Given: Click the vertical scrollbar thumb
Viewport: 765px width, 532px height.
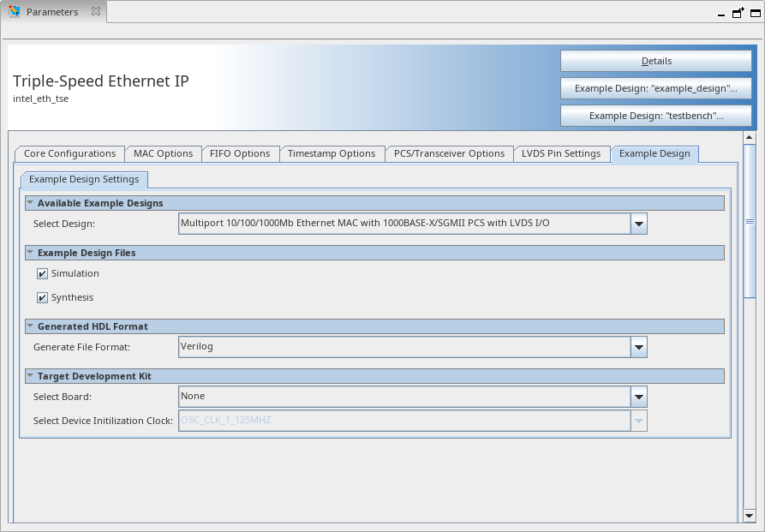Looking at the screenshot, I should tap(750, 221).
